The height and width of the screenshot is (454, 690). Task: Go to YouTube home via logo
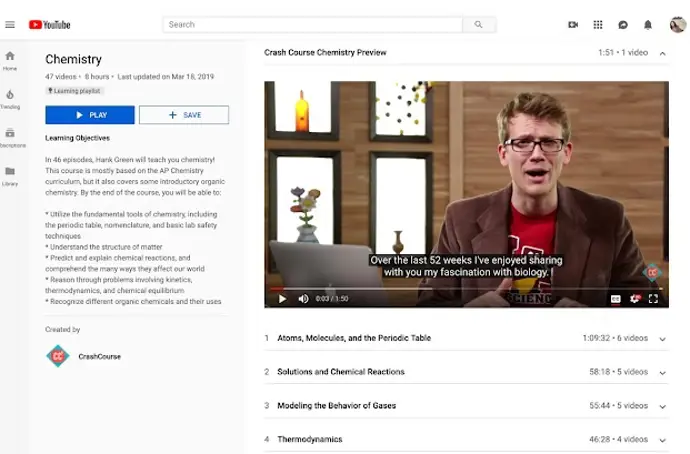50,25
